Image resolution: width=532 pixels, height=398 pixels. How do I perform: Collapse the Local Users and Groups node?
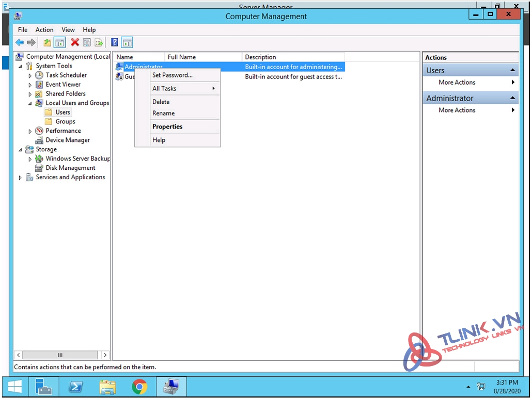30,103
